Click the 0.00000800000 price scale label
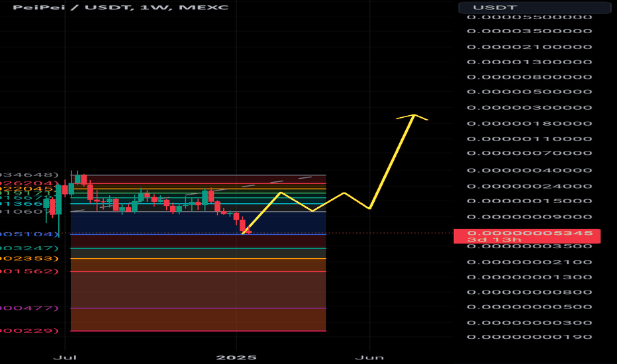This screenshot has height=364, width=617. (529, 77)
